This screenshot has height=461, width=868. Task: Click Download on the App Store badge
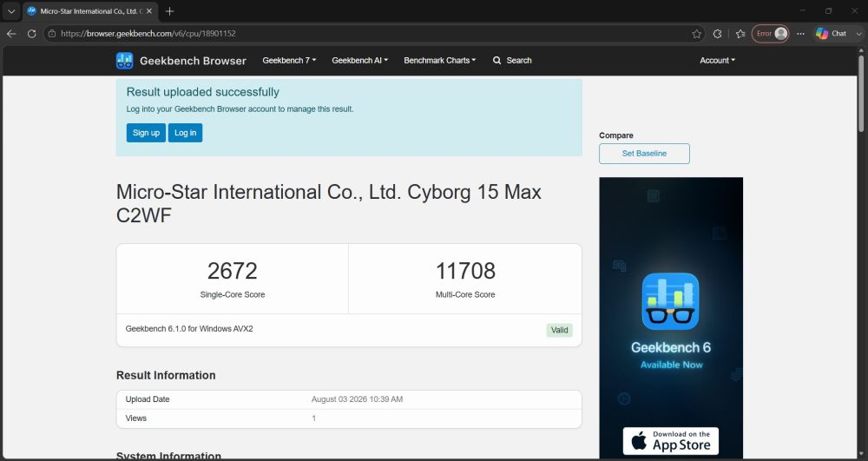point(670,441)
